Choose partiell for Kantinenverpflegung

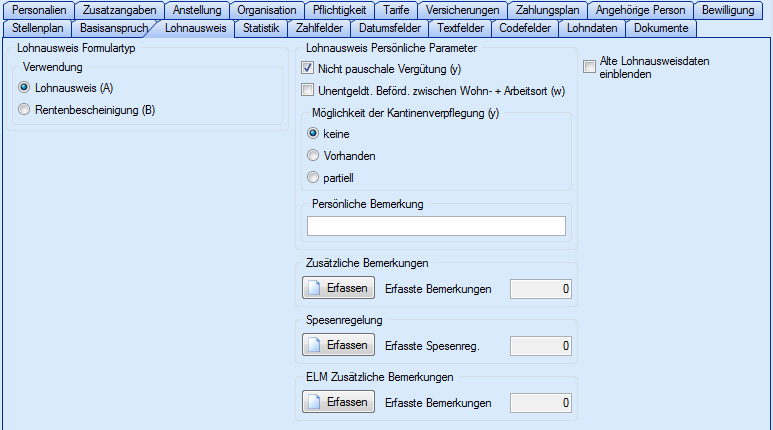pos(313,177)
